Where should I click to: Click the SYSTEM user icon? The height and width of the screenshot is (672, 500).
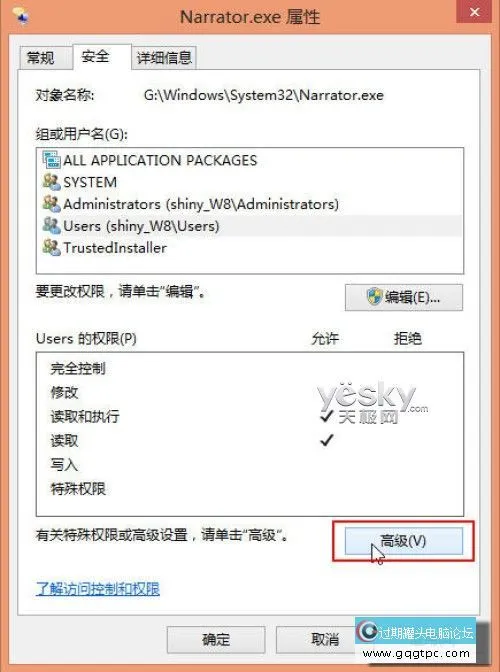tap(51, 182)
